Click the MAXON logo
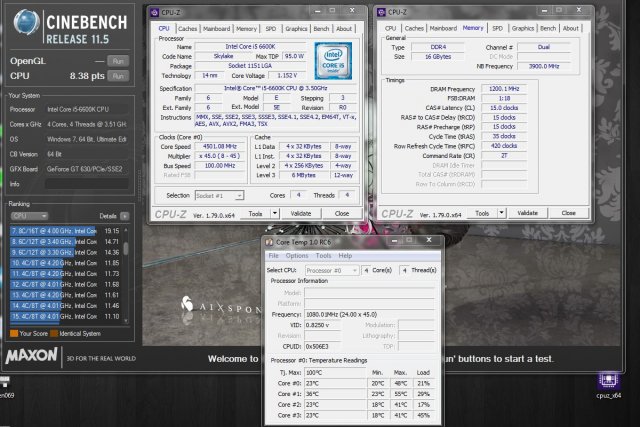This screenshot has height=427, width=640. point(31,356)
